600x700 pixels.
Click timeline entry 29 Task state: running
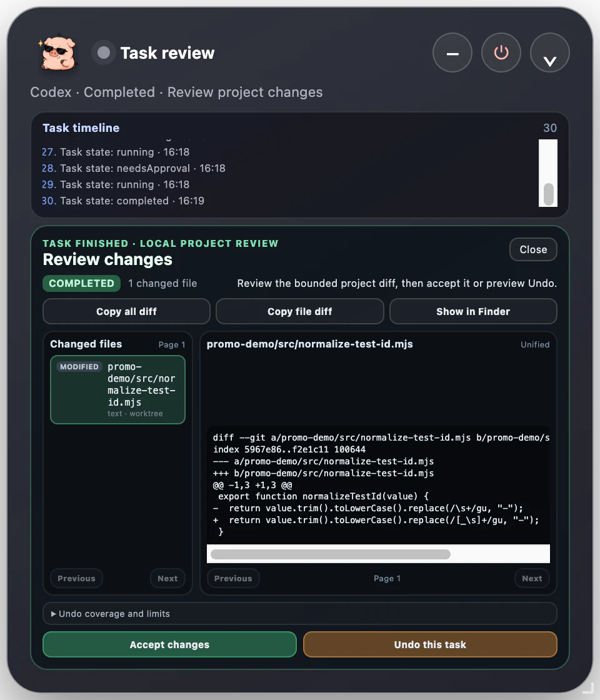click(116, 184)
